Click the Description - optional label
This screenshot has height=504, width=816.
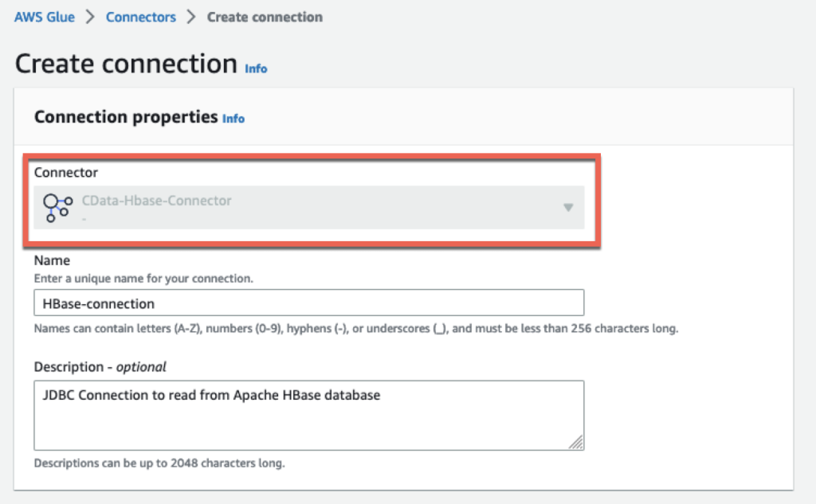(x=100, y=367)
